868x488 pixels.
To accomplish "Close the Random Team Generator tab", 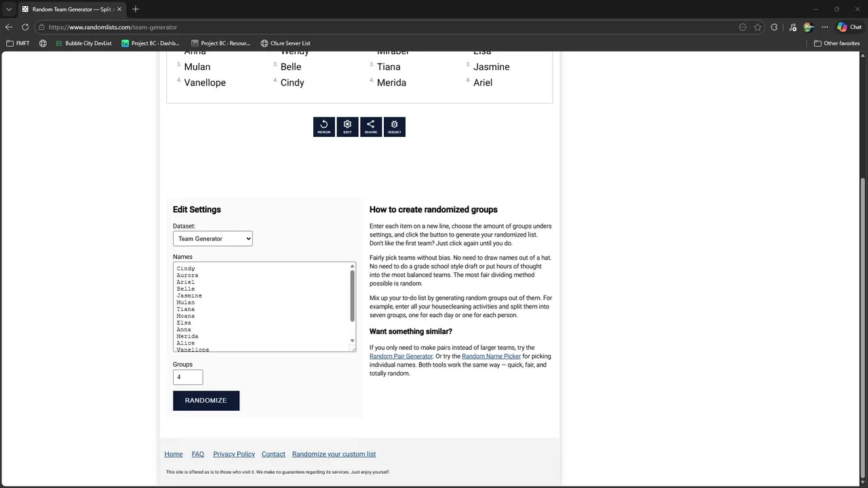I will point(119,9).
